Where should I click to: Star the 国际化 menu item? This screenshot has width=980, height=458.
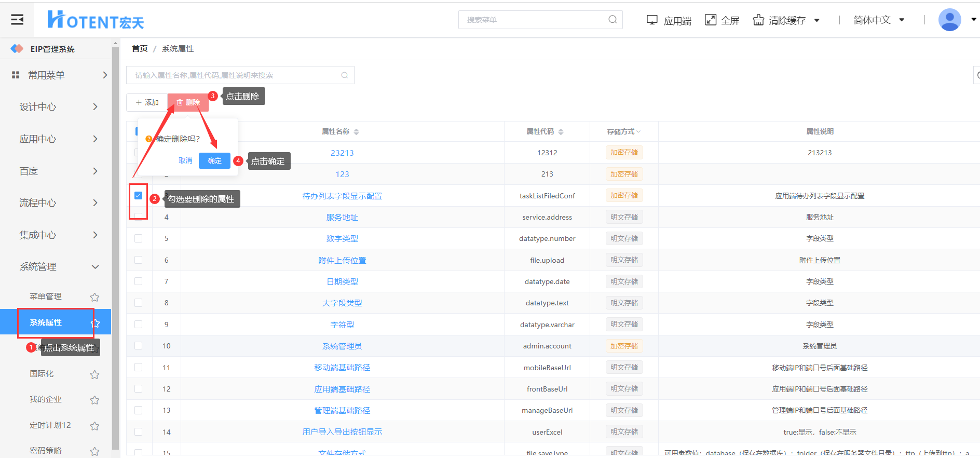[x=94, y=374]
